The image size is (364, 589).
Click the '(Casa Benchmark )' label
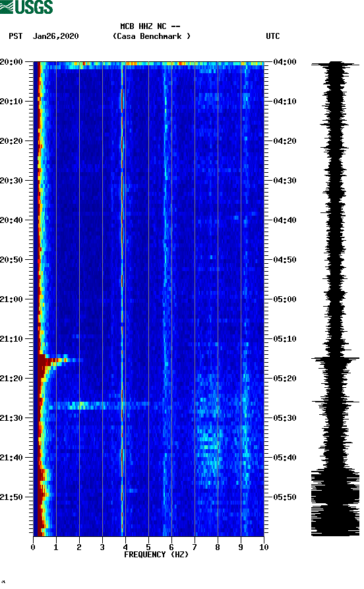[152, 36]
